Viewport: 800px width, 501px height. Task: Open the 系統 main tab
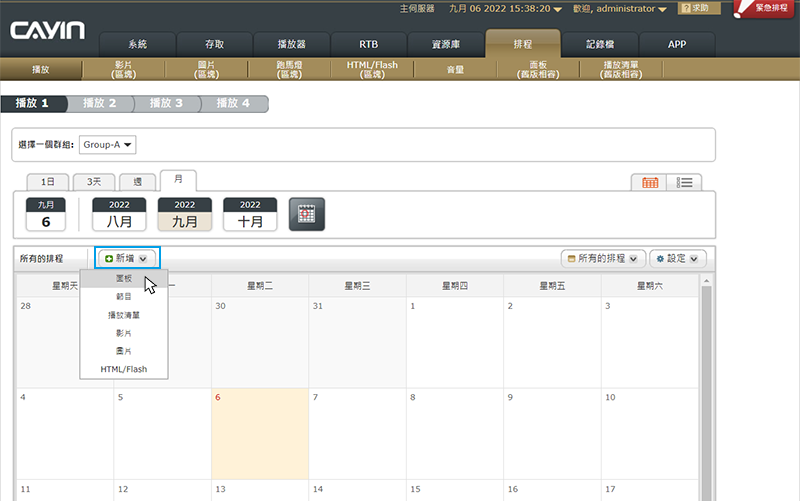click(138, 44)
